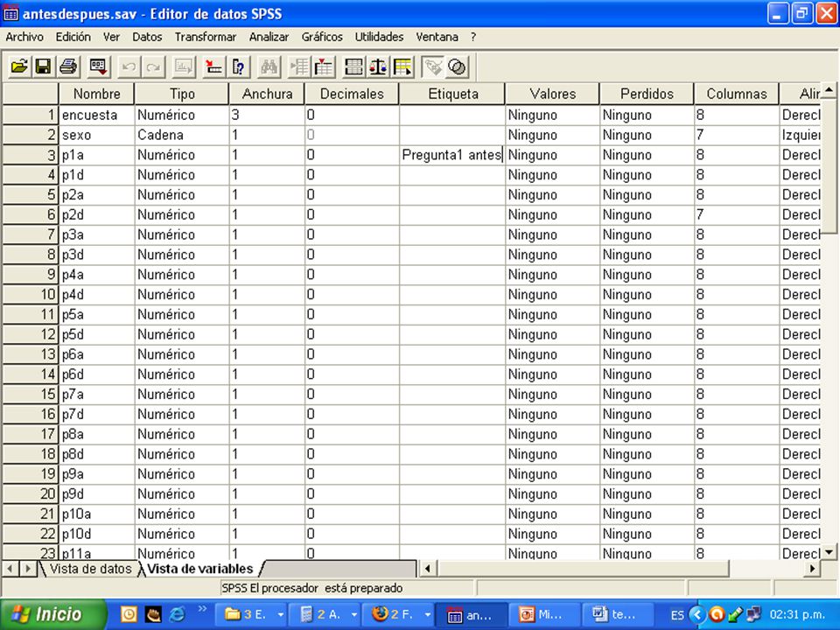Open the Utilidades menu
840x630 pixels.
coord(379,37)
